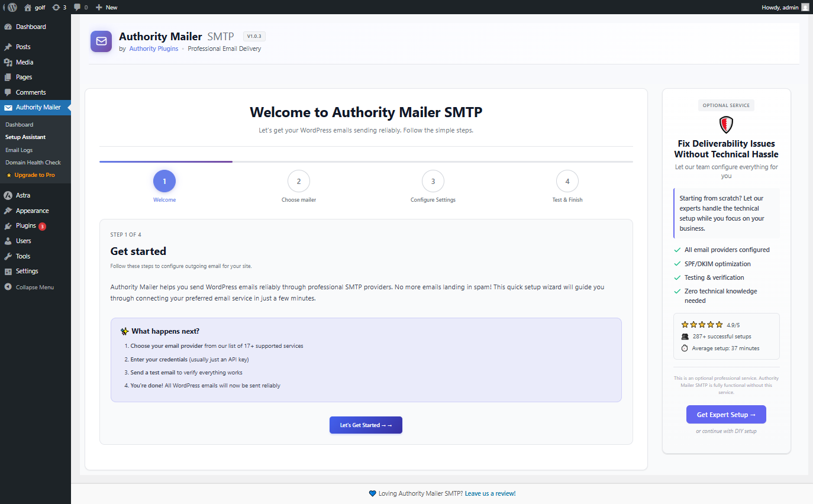
Task: Click the Astra theme icon
Action: [x=8, y=195]
